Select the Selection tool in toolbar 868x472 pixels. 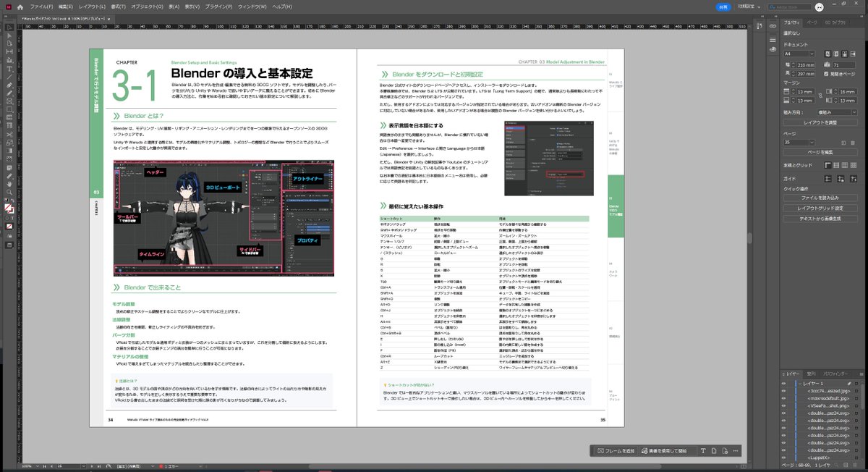[10, 27]
